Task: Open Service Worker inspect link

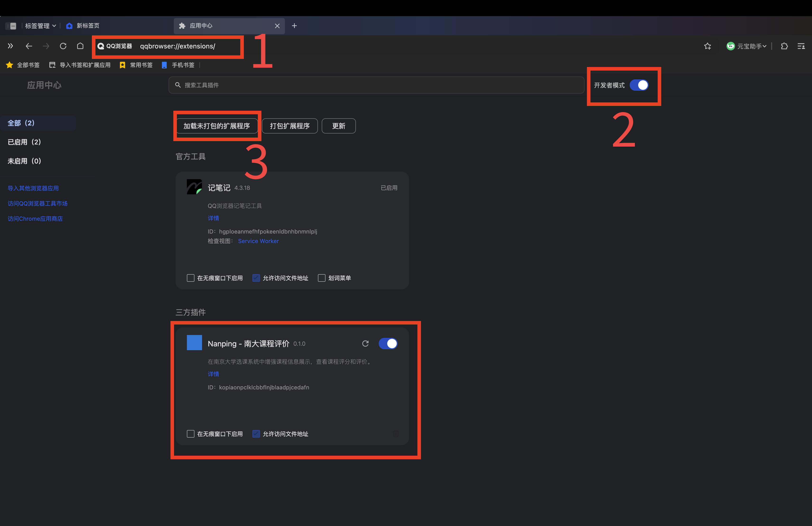Action: (x=258, y=241)
